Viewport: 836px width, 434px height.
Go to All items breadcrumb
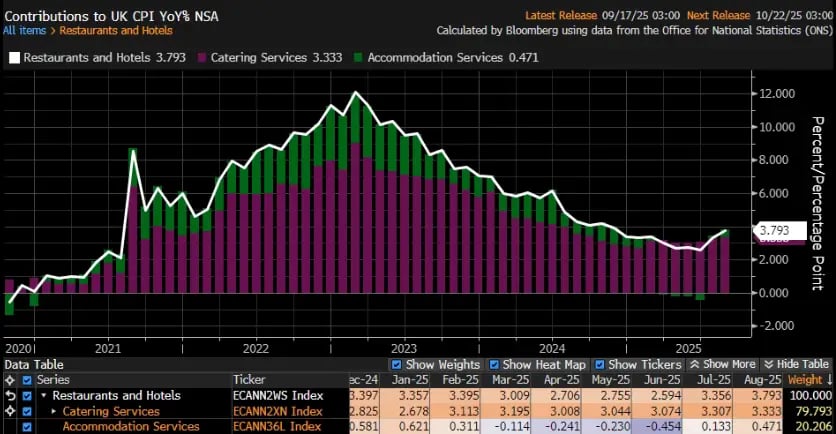pyautogui.click(x=24, y=30)
